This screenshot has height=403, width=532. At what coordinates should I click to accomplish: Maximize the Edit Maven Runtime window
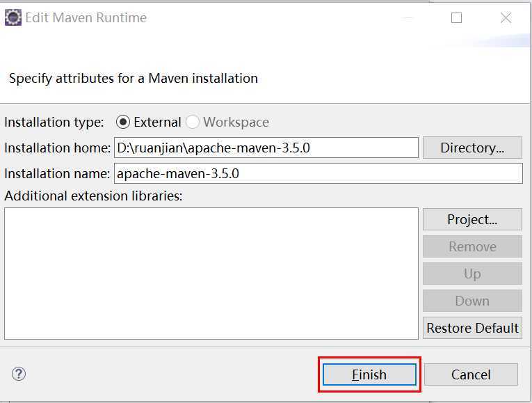pos(456,17)
